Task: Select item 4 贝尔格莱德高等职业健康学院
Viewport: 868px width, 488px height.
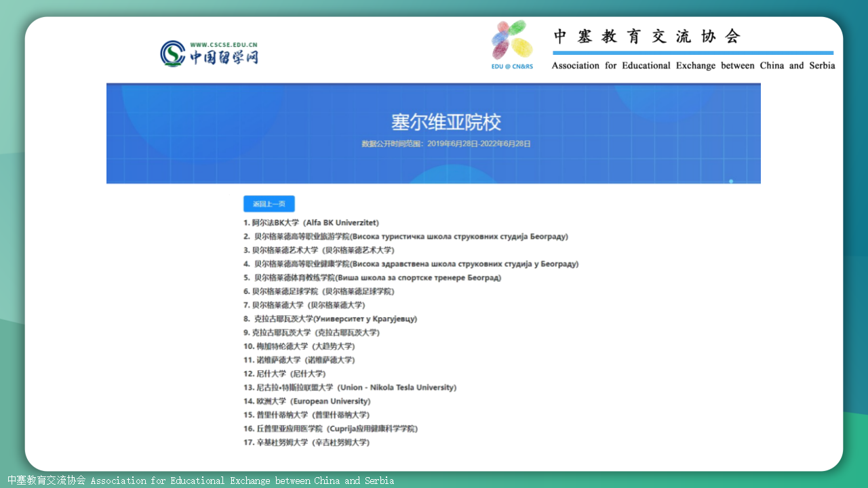Action: (411, 264)
